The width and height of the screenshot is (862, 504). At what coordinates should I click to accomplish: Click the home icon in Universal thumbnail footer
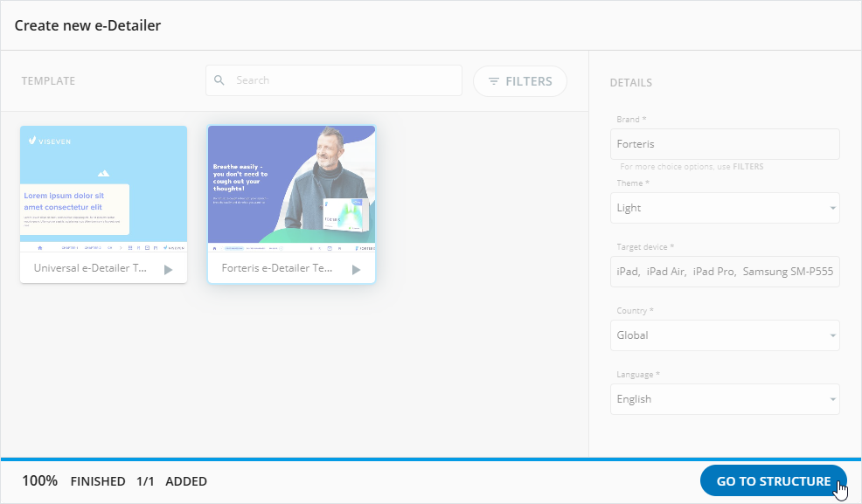click(x=39, y=248)
